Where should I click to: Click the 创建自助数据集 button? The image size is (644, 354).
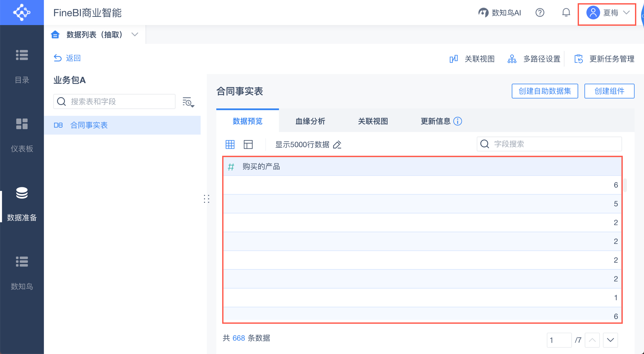pyautogui.click(x=545, y=91)
